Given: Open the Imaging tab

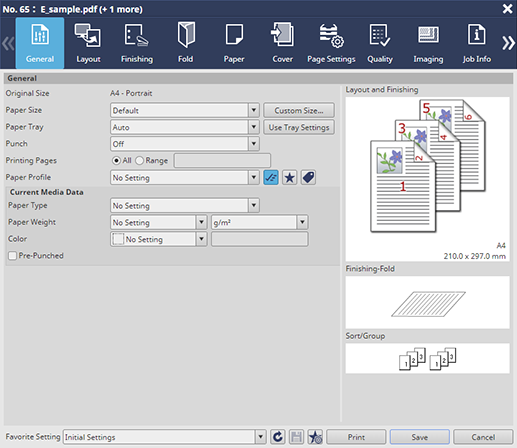Looking at the screenshot, I should [428, 43].
